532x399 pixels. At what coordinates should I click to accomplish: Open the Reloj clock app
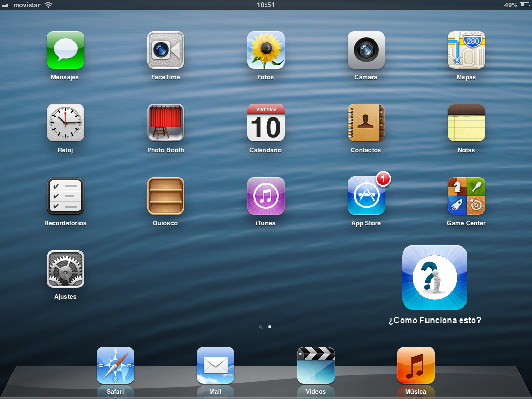coord(65,123)
